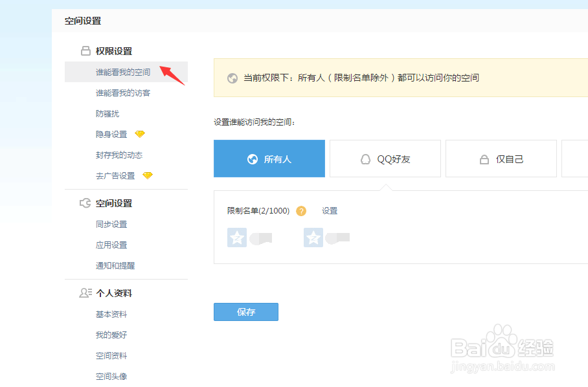This screenshot has width=588, height=387.
Task: Select the QQ好友 access option
Action: click(385, 159)
